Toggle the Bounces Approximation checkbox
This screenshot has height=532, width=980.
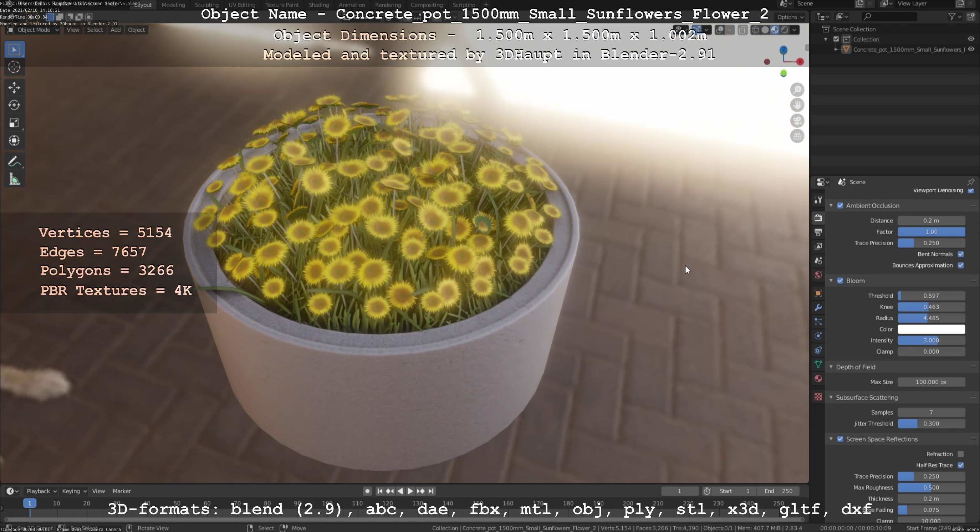point(961,265)
